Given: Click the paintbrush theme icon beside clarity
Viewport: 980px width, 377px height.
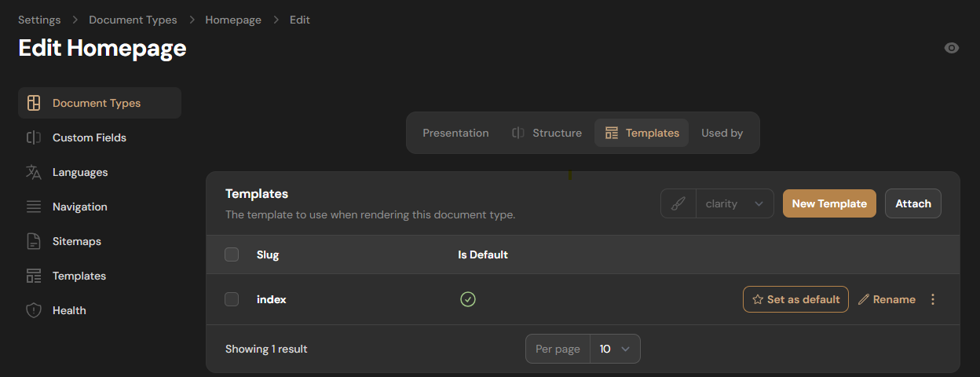Looking at the screenshot, I should (x=678, y=203).
